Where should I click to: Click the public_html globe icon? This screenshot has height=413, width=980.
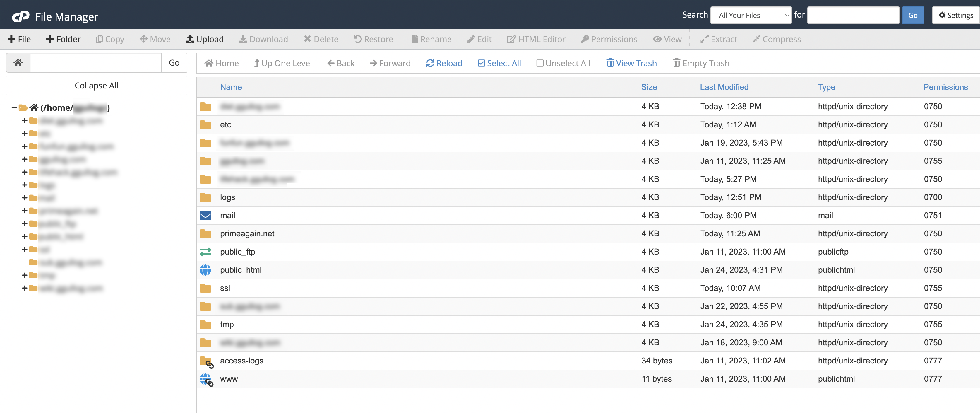(x=205, y=270)
